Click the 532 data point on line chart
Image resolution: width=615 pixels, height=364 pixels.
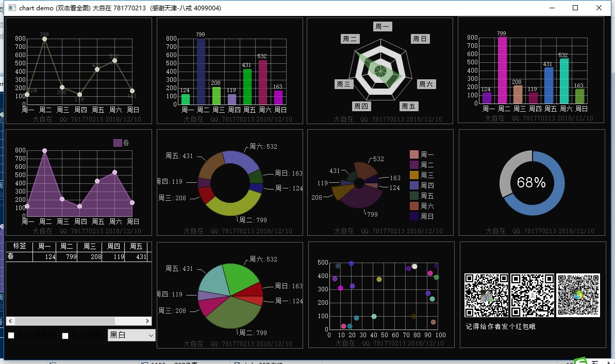(114, 60)
